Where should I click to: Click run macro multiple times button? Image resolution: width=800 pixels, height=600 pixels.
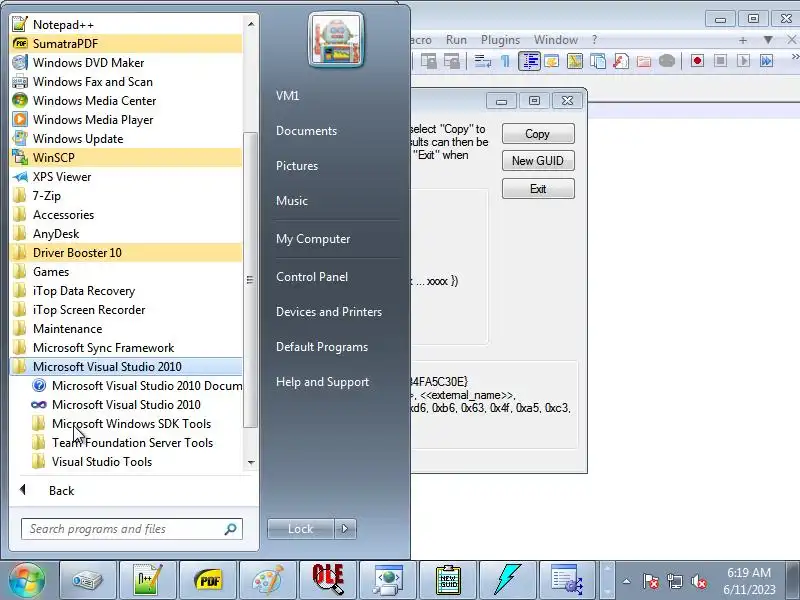pyautogui.click(x=766, y=61)
